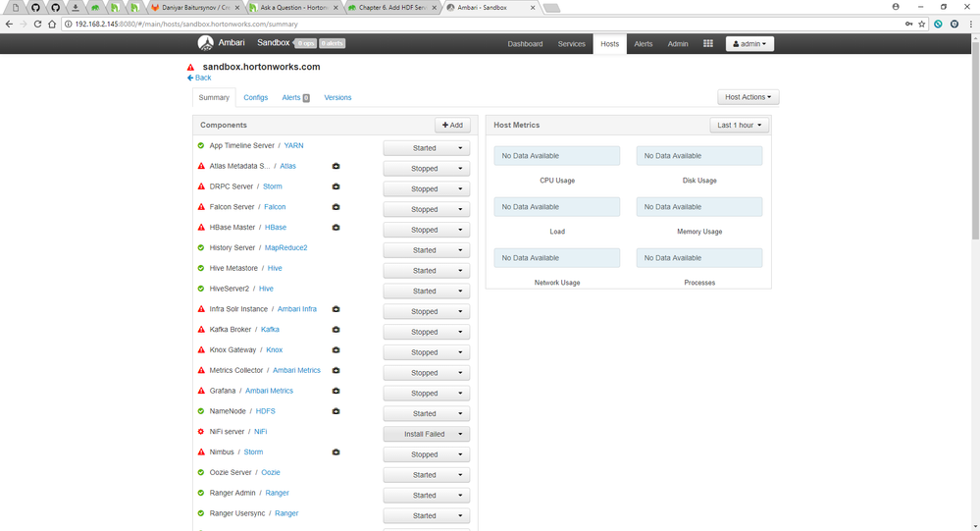Open the HDFS service link

265,411
